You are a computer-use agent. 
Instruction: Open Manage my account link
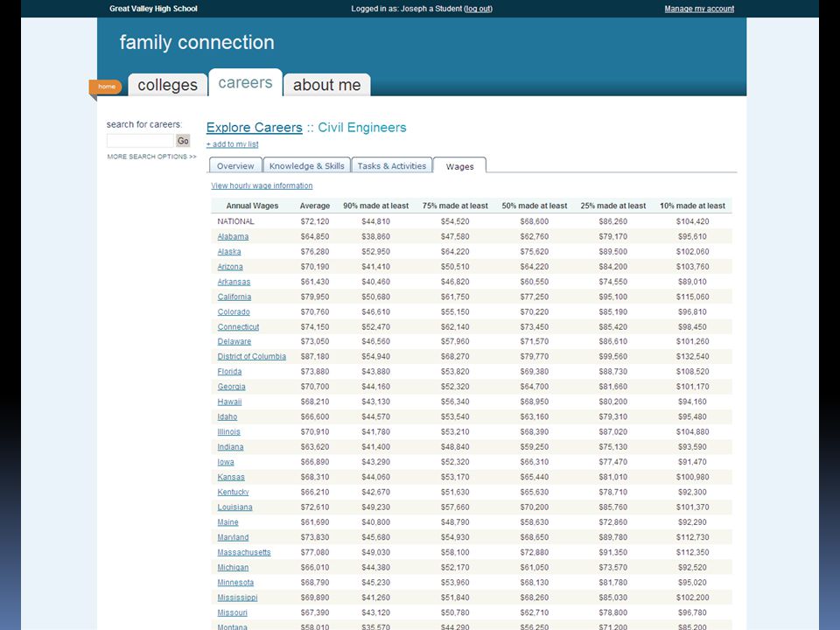699,9
